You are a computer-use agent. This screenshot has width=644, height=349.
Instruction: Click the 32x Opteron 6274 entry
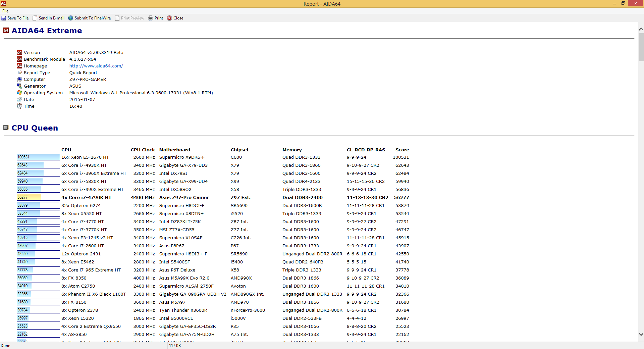tap(81, 205)
